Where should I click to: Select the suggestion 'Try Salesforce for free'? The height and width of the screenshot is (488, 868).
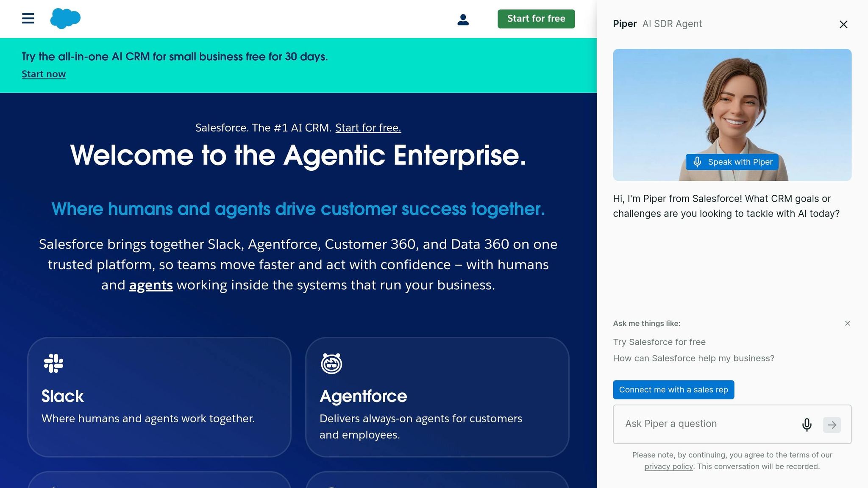pos(659,342)
